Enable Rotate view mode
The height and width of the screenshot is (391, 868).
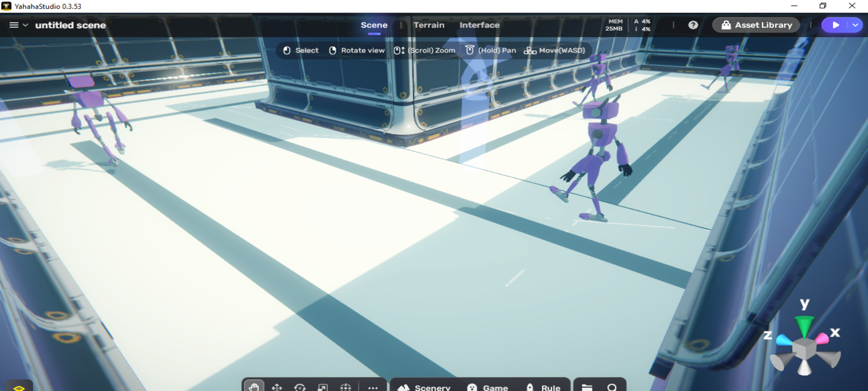pyautogui.click(x=356, y=50)
